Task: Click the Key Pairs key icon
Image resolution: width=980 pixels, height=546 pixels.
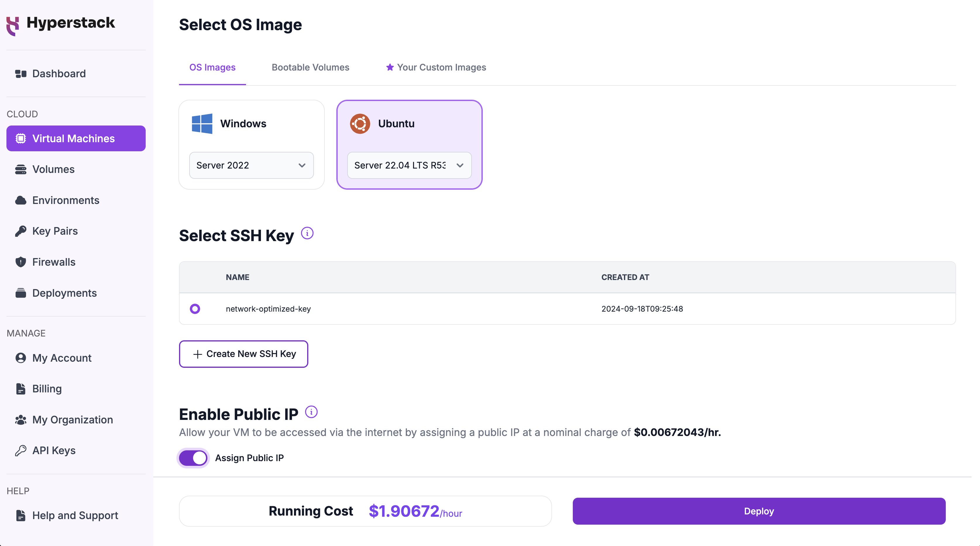Action: click(x=20, y=231)
